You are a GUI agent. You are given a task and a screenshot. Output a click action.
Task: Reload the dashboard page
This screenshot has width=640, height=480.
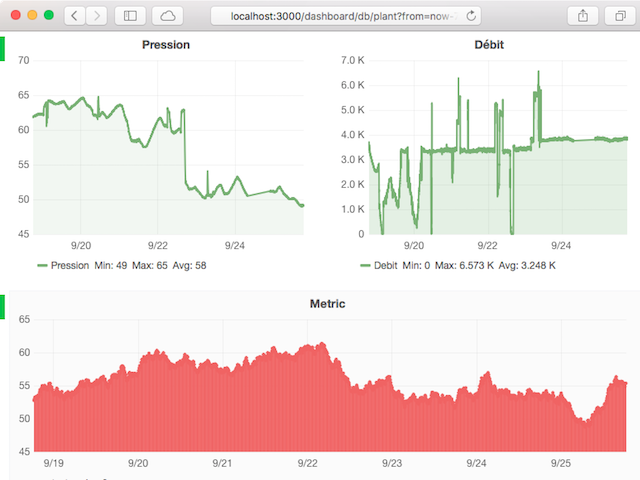(x=471, y=16)
